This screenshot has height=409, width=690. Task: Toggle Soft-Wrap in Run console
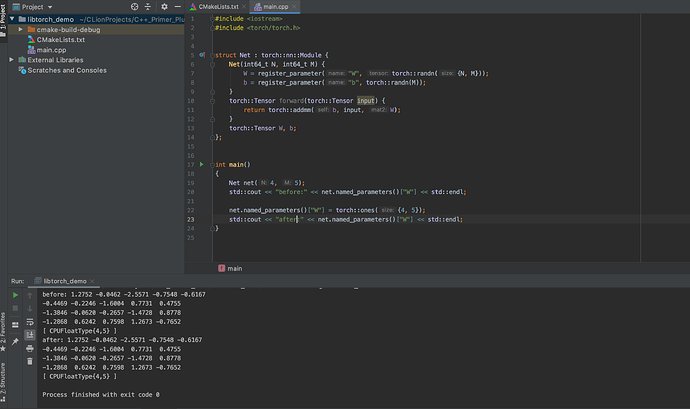30,322
